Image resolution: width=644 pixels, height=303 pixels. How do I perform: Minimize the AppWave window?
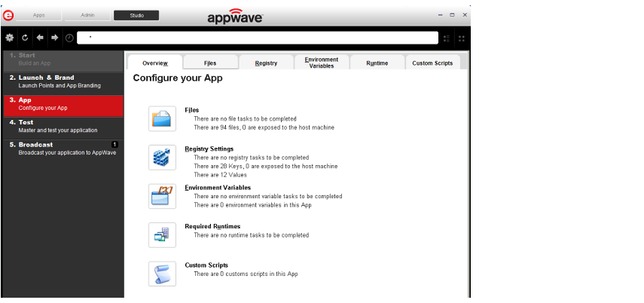point(441,15)
